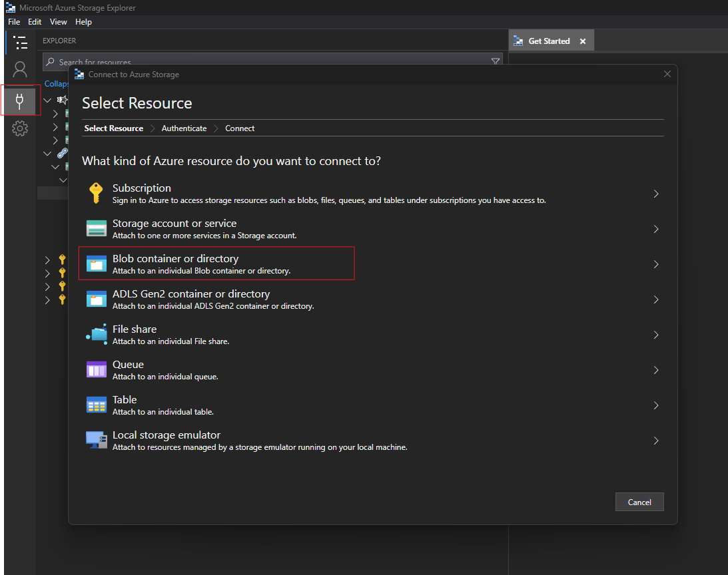728x575 pixels.
Task: Click the Collapse all link in Explorer
Action: [56, 84]
